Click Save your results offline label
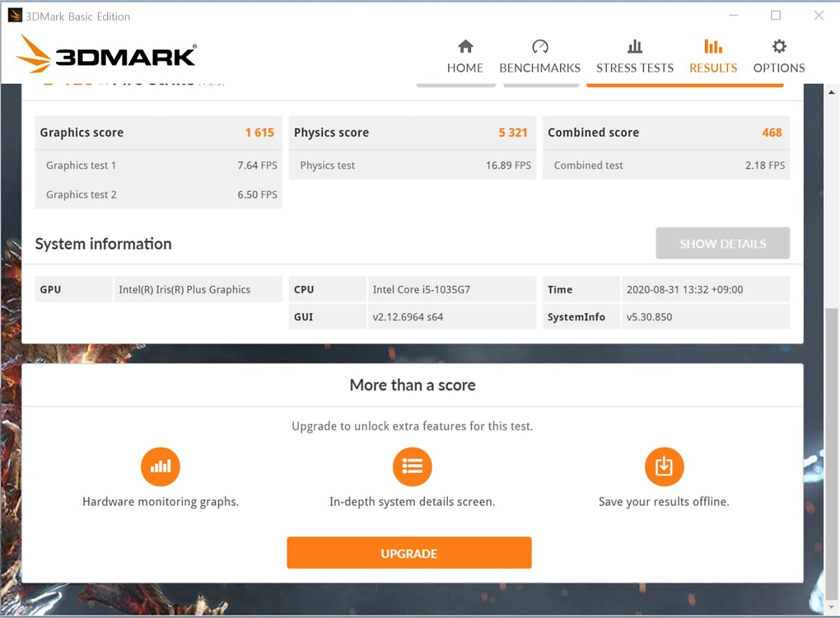 [664, 501]
